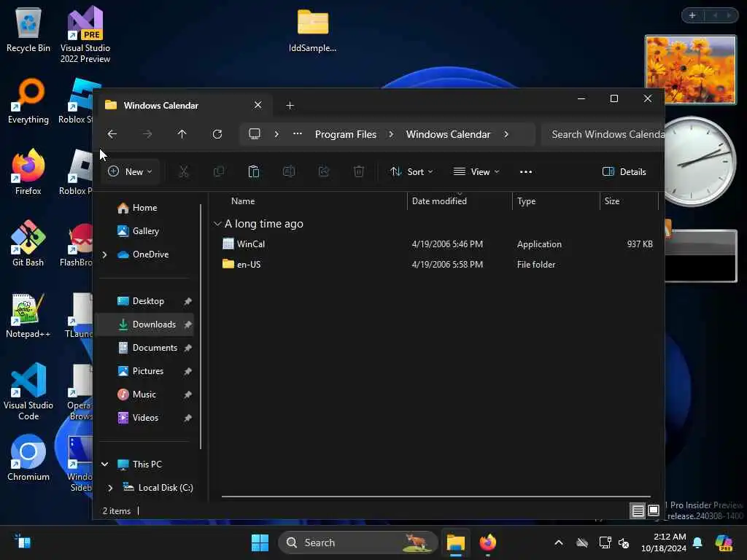Close the Windows Calendar tab
The height and width of the screenshot is (560, 747).
point(258,105)
